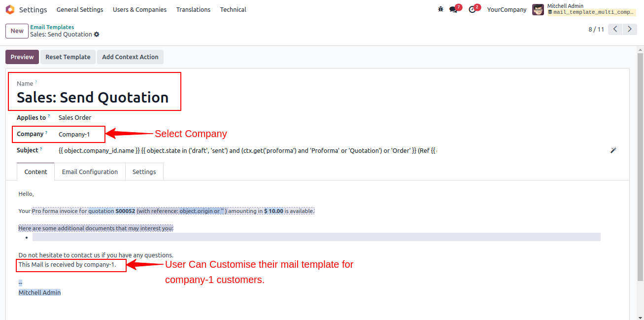Open the Odoo apps menu icon

point(9,9)
